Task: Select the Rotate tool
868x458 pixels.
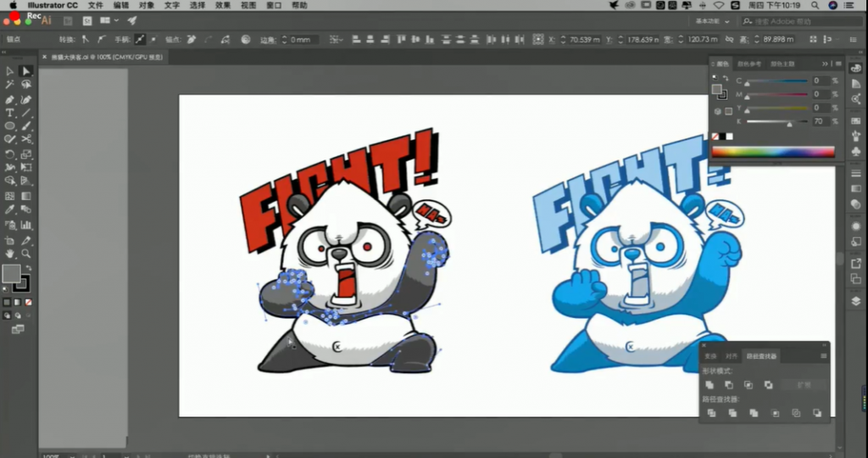Action: pyautogui.click(x=10, y=154)
